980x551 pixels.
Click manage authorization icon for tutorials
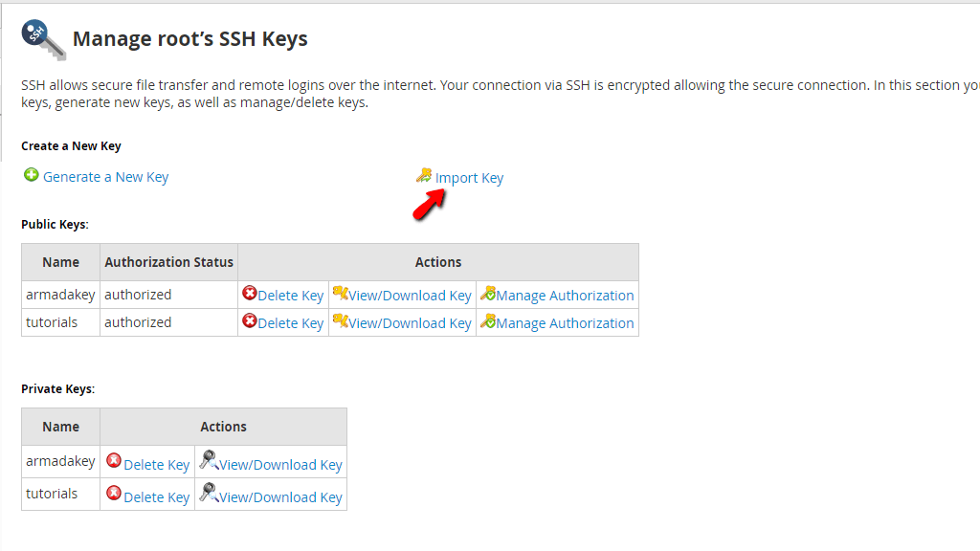click(487, 321)
